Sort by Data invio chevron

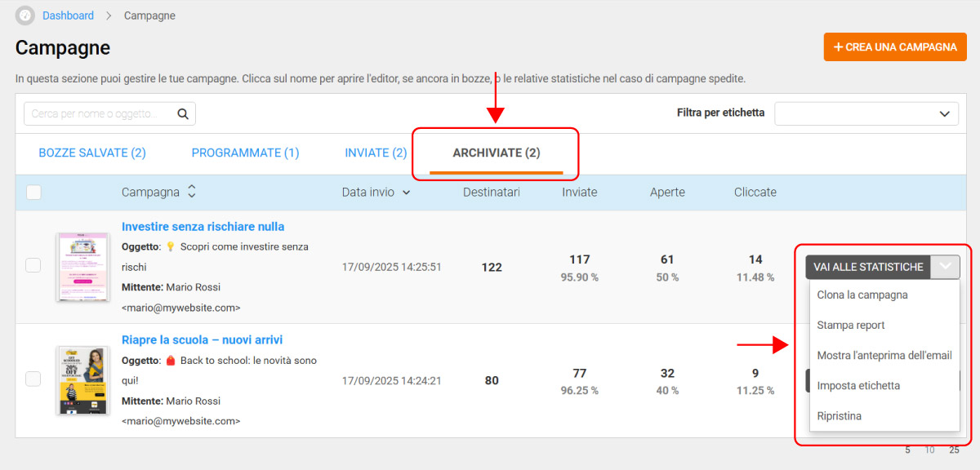406,193
